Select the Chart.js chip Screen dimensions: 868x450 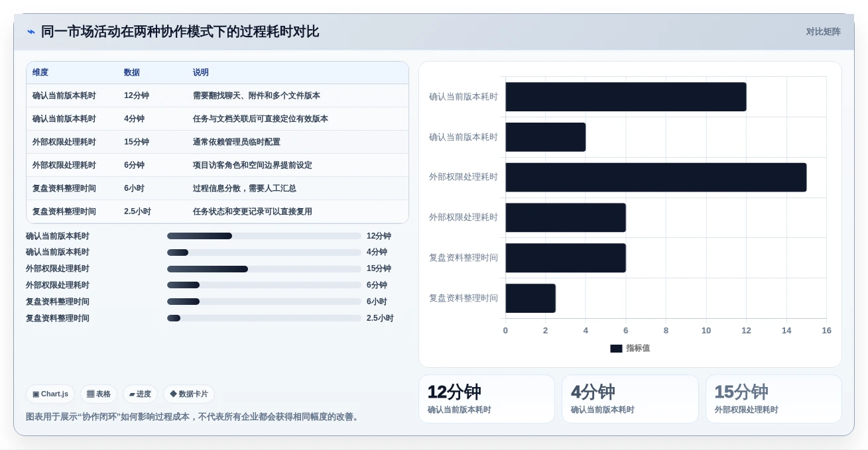[50, 394]
